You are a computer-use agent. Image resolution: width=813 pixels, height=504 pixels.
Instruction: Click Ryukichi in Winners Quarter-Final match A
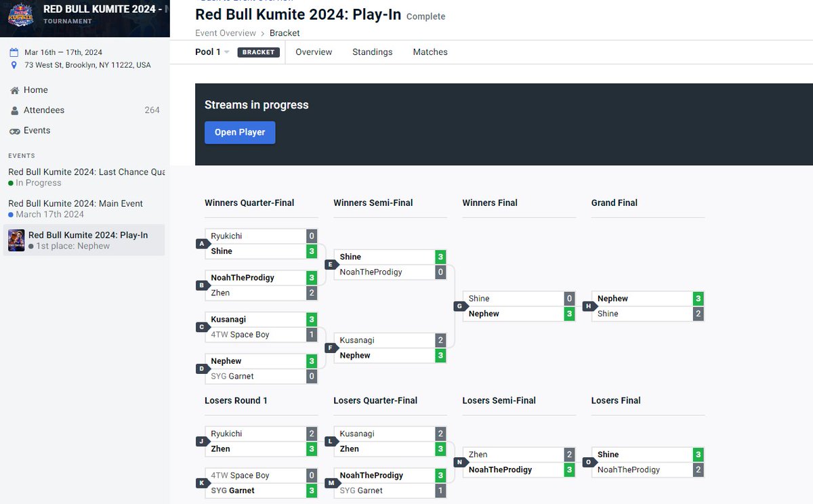pyautogui.click(x=226, y=236)
